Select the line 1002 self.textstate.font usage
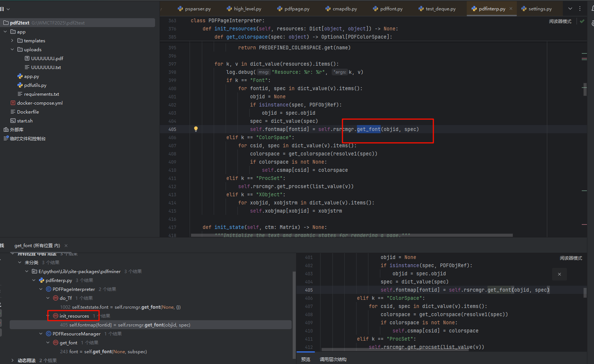Screen dimensions: 594x364 click(x=120, y=307)
